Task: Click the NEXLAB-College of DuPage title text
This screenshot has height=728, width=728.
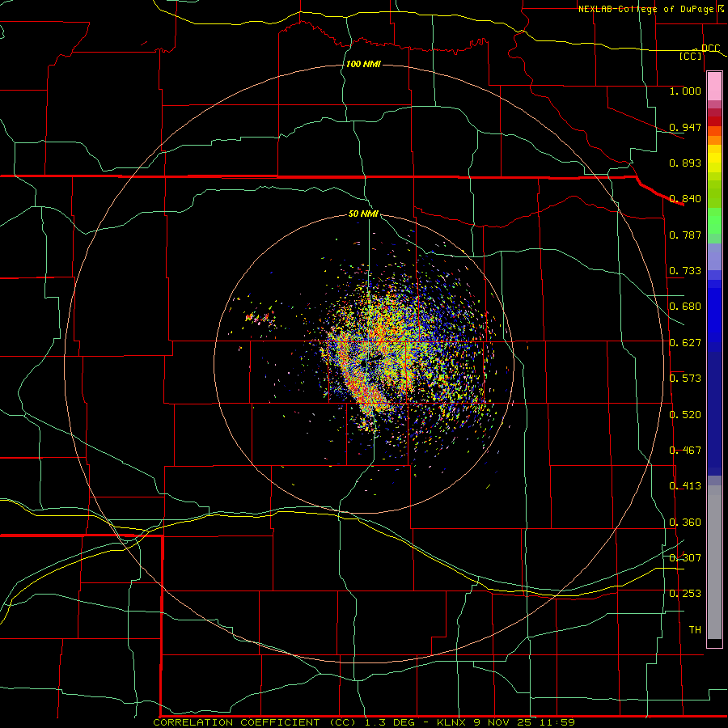Action: [645, 9]
